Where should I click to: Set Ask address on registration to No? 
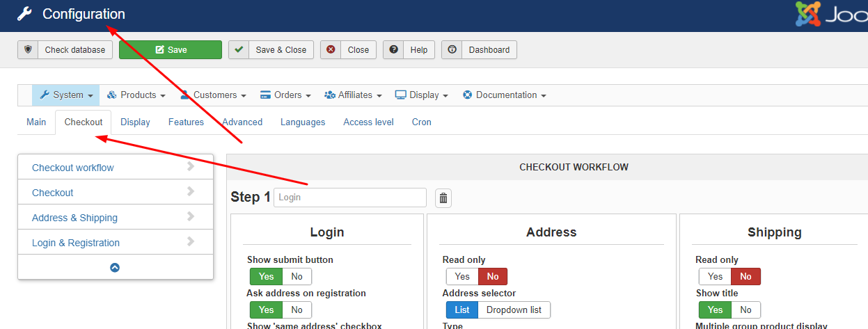(297, 310)
